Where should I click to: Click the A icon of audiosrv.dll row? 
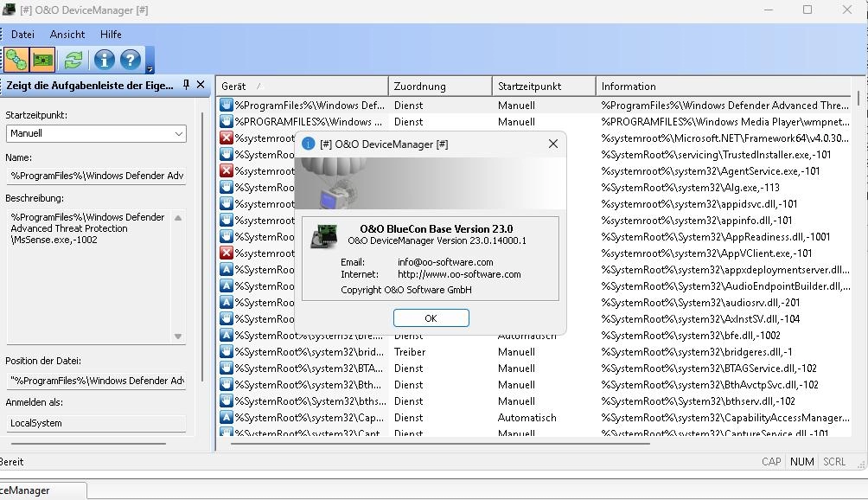(226, 302)
